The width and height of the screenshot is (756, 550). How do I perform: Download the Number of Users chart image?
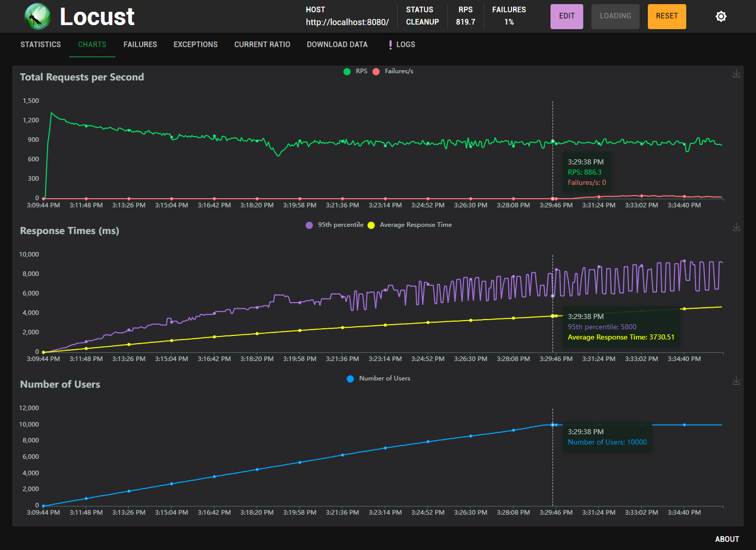point(736,381)
